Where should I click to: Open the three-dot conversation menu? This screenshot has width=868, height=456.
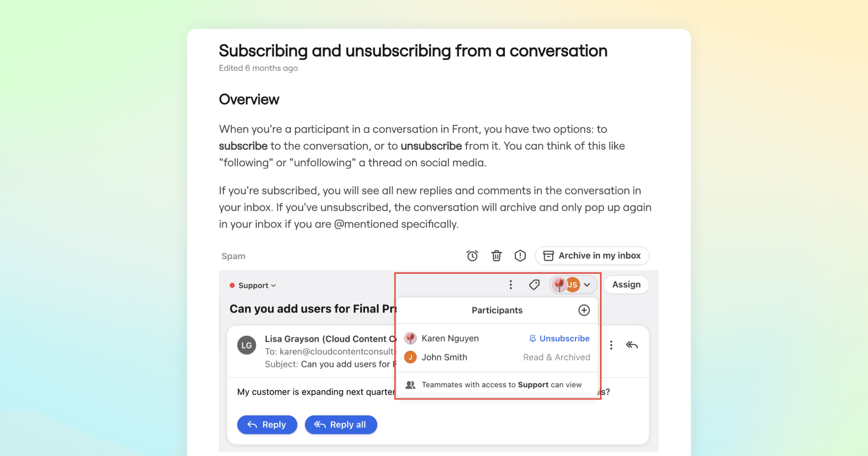point(511,285)
